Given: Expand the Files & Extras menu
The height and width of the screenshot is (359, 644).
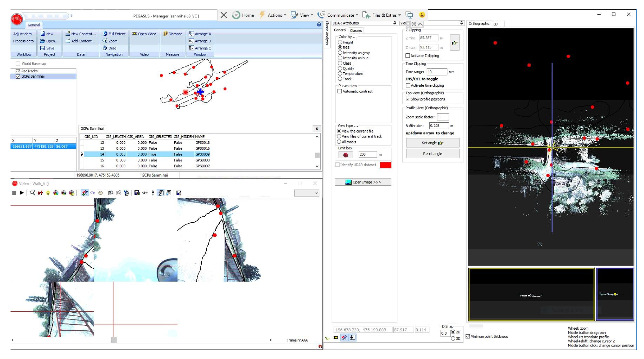Looking at the screenshot, I should pyautogui.click(x=382, y=15).
